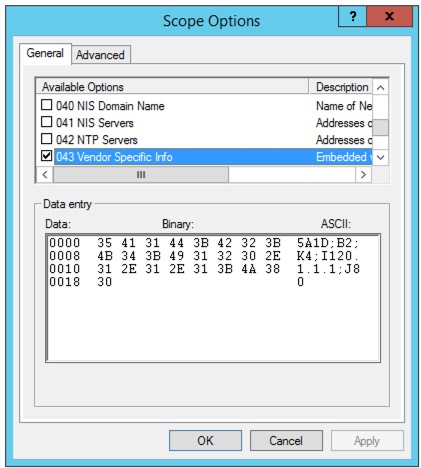421x468 pixels.
Task: Close the Scope Options dialog
Action: click(x=389, y=16)
